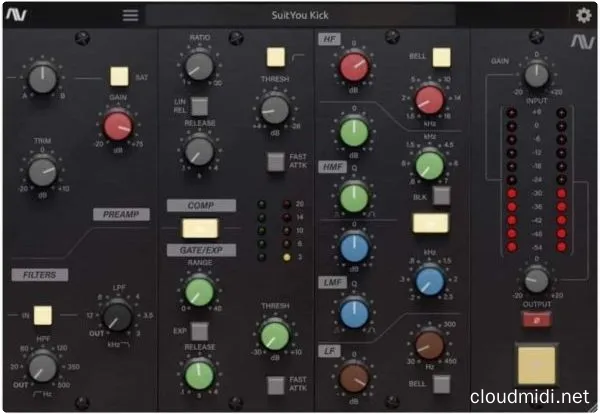The image size is (600, 414).
Task: Click the LMF band label
Action: (333, 282)
